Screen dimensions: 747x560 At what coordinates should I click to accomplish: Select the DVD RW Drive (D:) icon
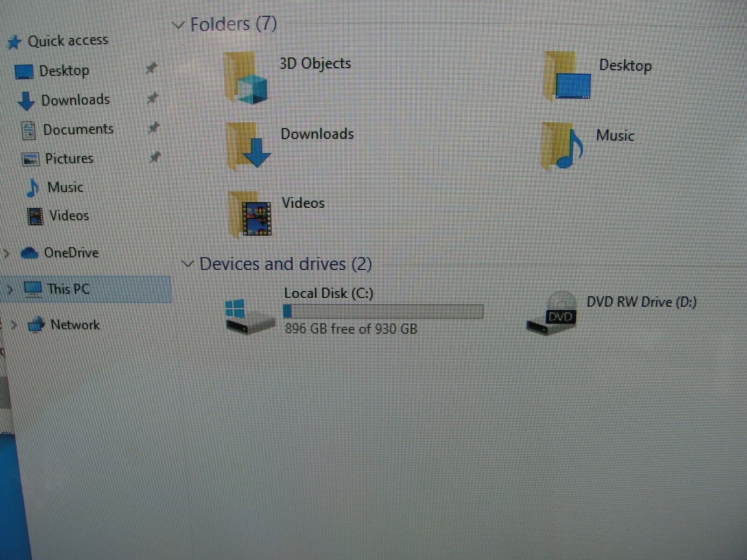[552, 313]
